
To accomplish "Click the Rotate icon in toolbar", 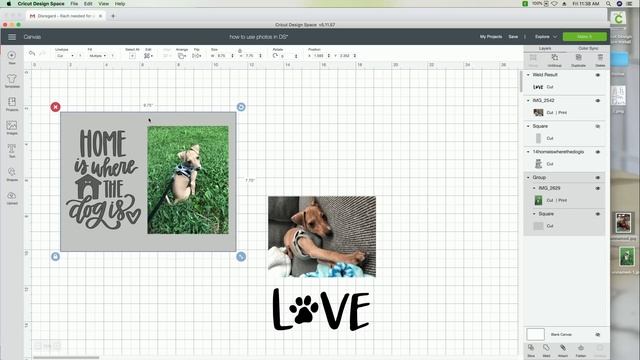I will (x=275, y=56).
